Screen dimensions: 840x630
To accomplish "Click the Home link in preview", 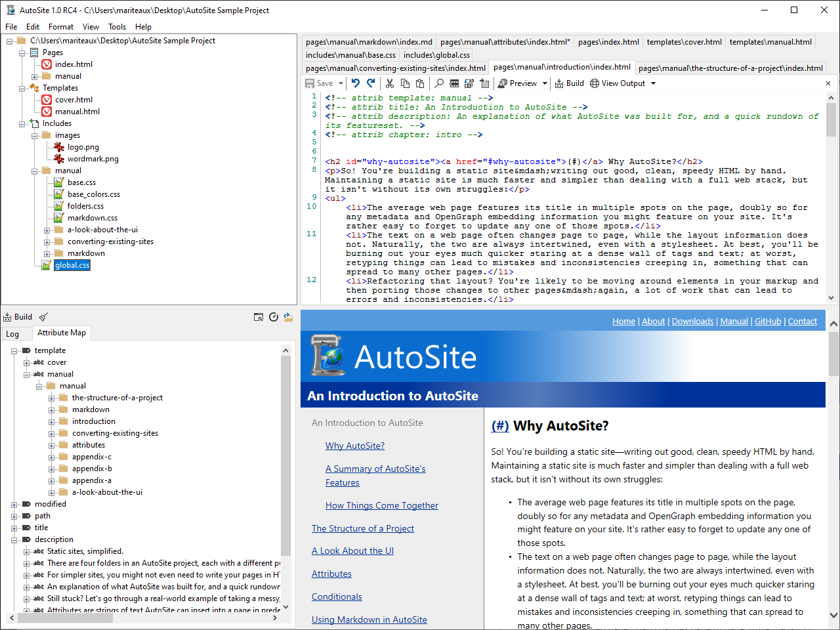I will 623,321.
